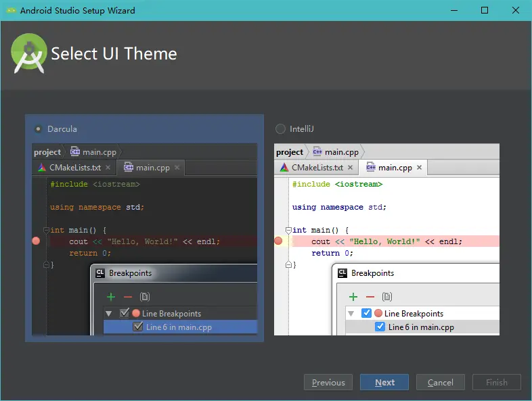Click the group-by icon in Darcula Breakpoints

(145, 297)
